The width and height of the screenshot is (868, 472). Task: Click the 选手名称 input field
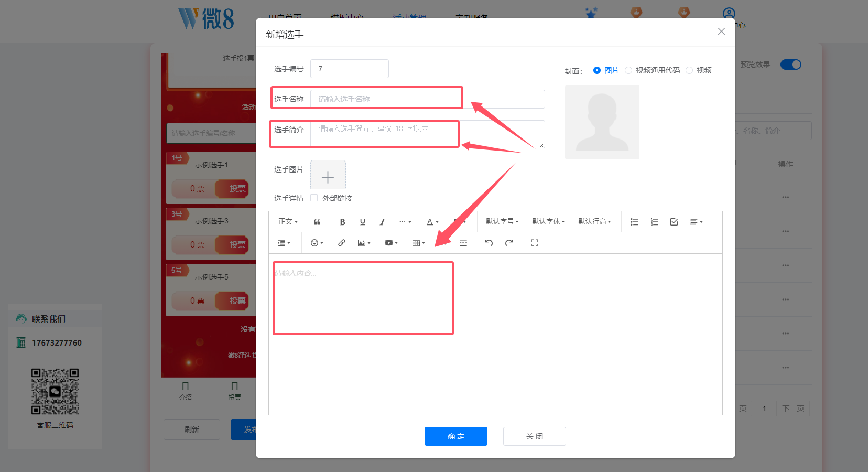(x=428, y=99)
